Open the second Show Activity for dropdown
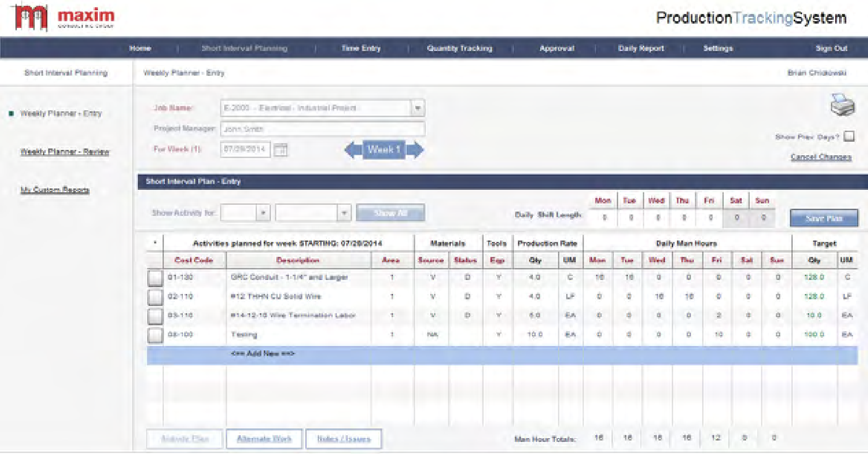The image size is (868, 454). coord(344,213)
